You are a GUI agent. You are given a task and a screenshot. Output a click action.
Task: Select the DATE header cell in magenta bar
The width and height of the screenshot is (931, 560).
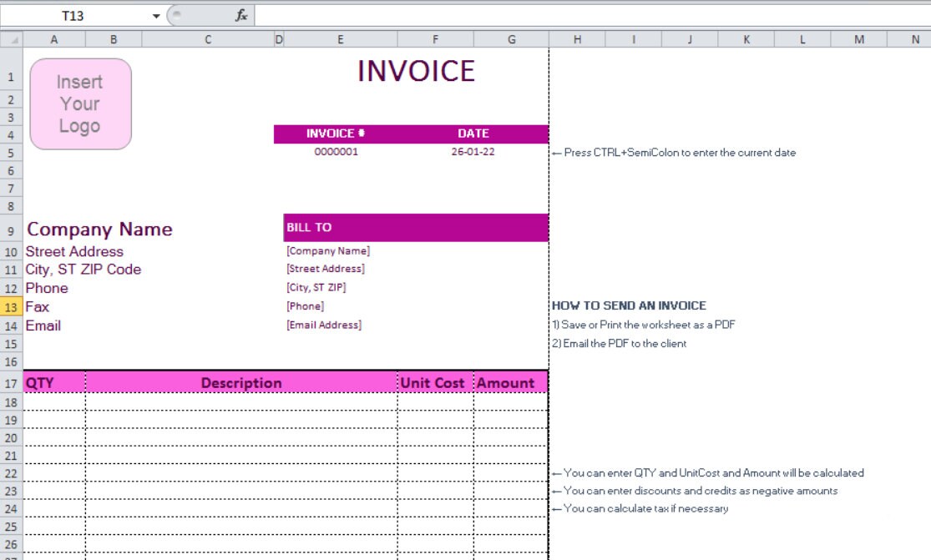[x=473, y=134]
